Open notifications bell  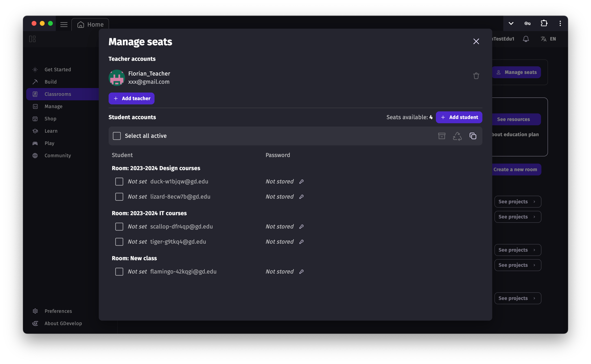(x=526, y=39)
